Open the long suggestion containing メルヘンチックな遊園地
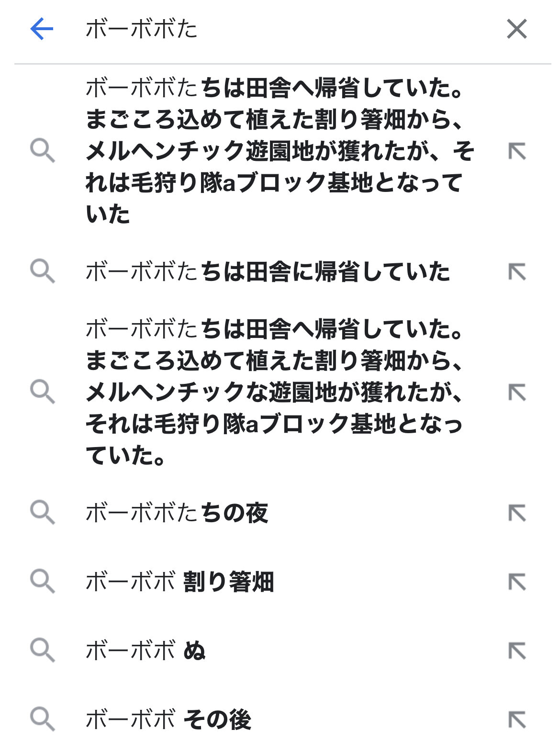This screenshot has width=560, height=751. (275, 392)
